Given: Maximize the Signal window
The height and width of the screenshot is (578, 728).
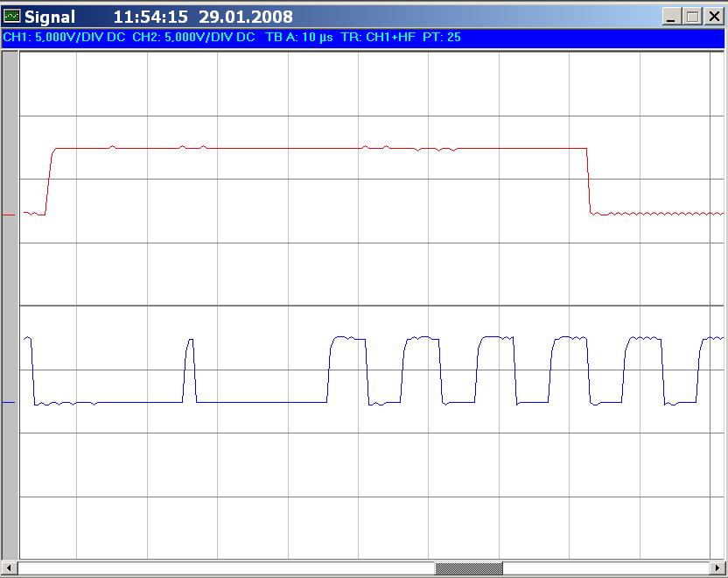Looking at the screenshot, I should click(x=692, y=17).
